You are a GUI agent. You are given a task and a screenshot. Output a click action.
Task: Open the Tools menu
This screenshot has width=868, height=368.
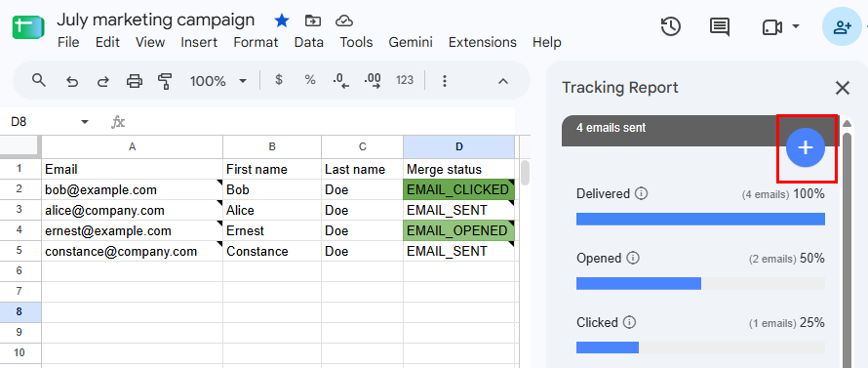point(357,43)
